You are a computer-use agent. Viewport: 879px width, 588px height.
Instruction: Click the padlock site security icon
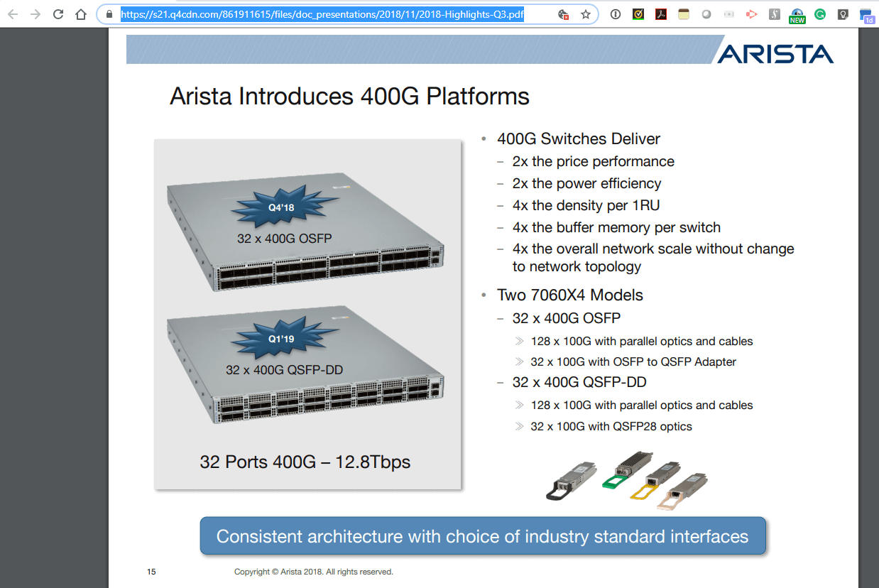(x=108, y=14)
